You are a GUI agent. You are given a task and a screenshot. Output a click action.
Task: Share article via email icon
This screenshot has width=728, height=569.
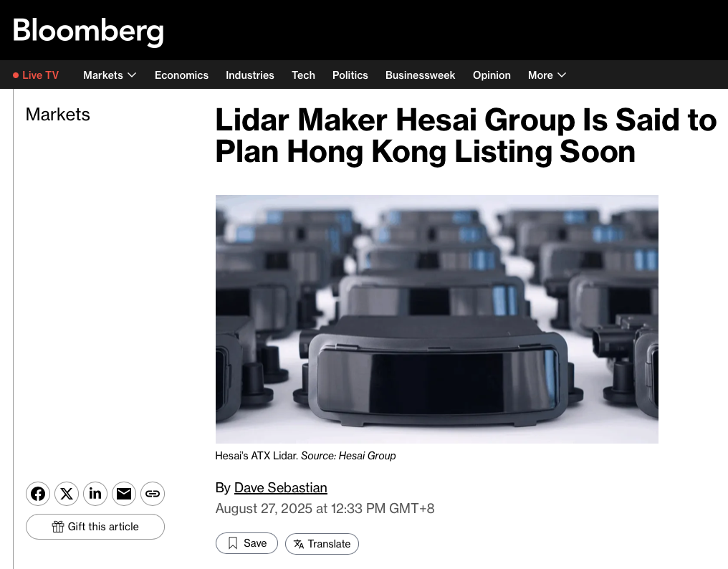pos(124,494)
